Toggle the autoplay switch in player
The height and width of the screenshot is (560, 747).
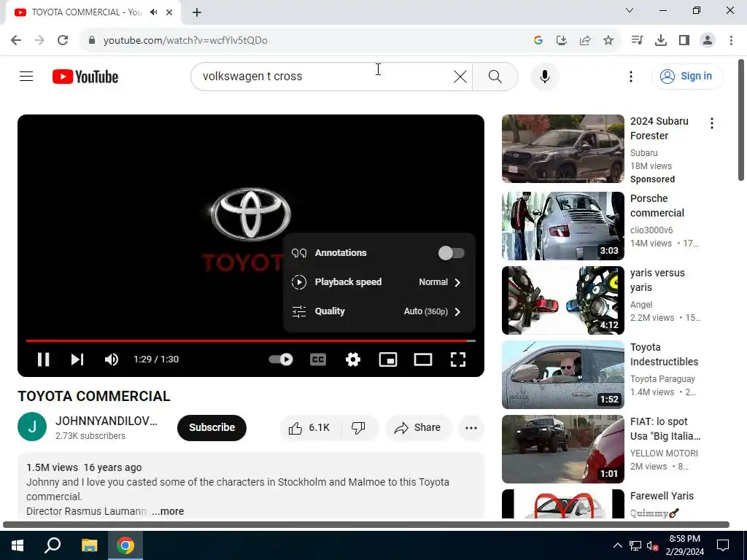(x=281, y=359)
